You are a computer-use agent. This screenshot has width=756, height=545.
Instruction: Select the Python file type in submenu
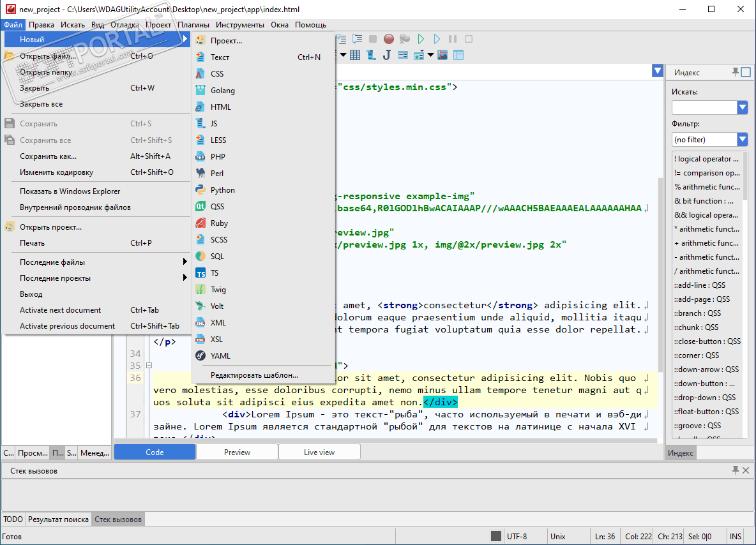point(223,190)
